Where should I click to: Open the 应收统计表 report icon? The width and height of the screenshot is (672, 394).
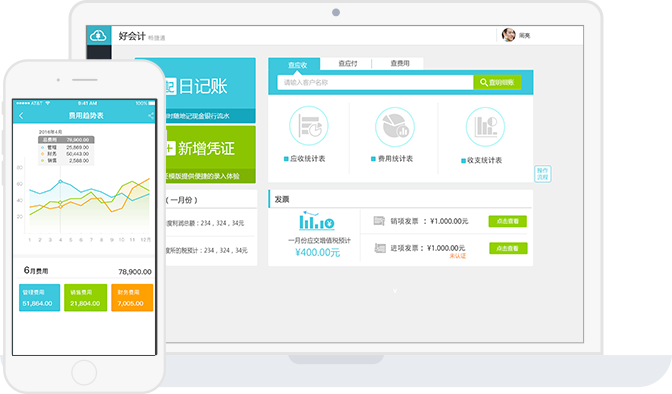pos(309,126)
